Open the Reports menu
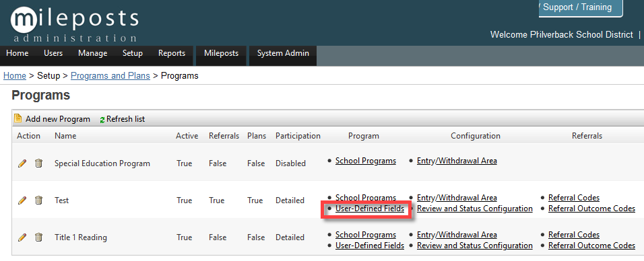Screen dimensions: 644x261 click(172, 53)
